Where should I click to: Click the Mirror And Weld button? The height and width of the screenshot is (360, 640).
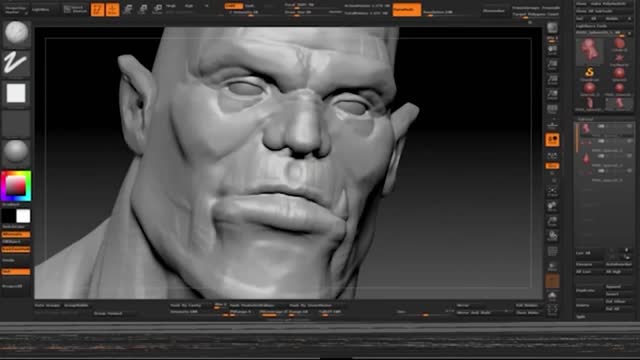pyautogui.click(x=473, y=313)
